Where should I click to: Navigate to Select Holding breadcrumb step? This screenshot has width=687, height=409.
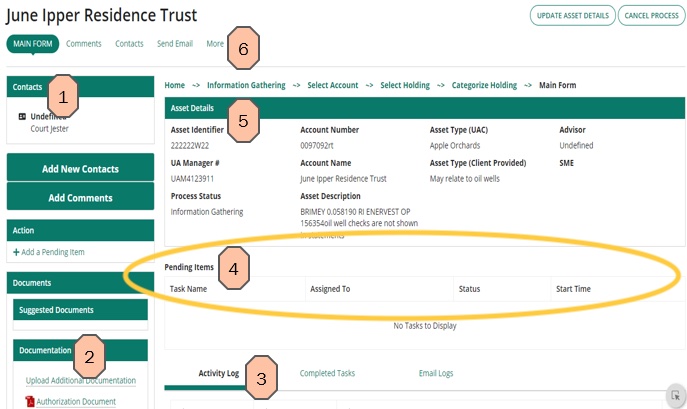[405, 86]
